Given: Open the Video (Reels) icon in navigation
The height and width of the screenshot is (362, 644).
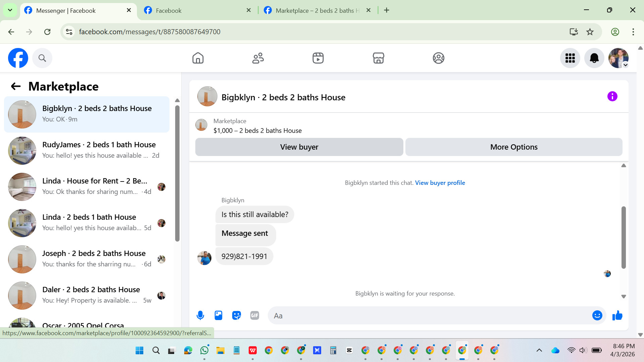Looking at the screenshot, I should 318,58.
